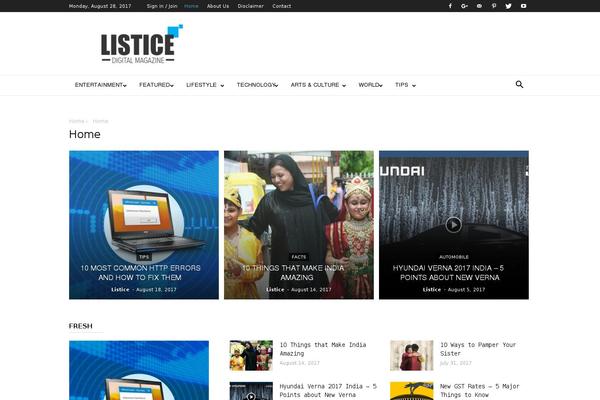Click the FRESH section heading

80,326
